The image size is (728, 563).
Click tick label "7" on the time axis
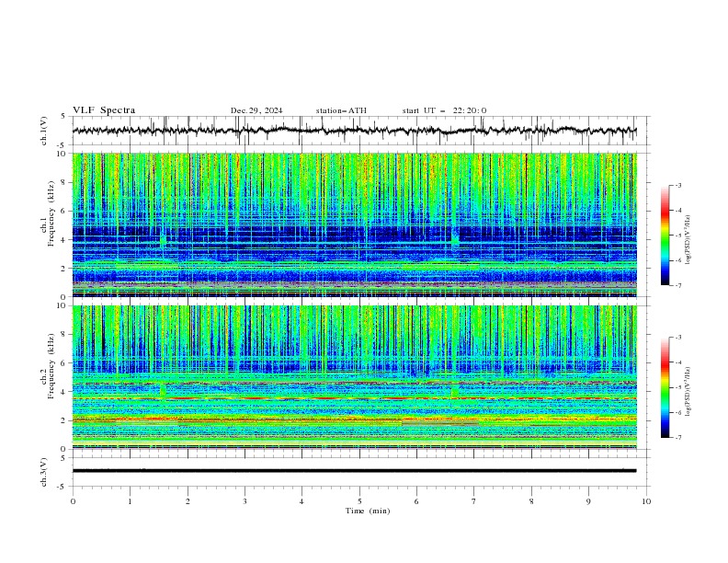click(x=474, y=501)
